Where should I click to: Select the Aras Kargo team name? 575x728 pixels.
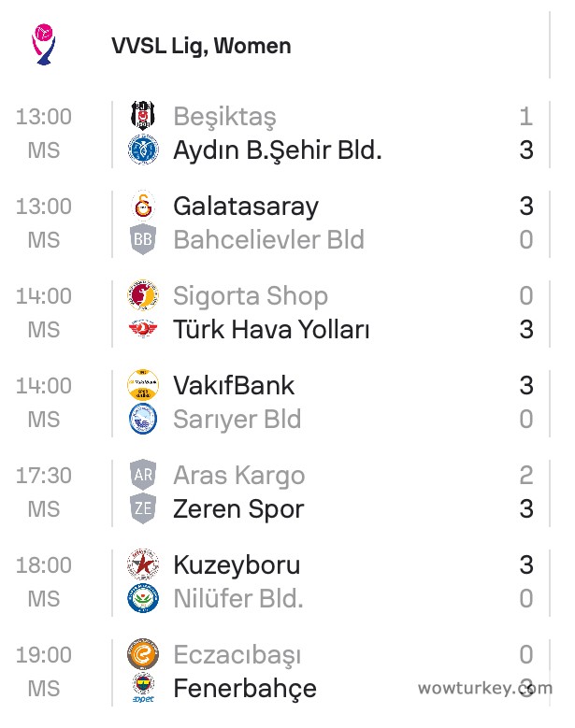(239, 476)
